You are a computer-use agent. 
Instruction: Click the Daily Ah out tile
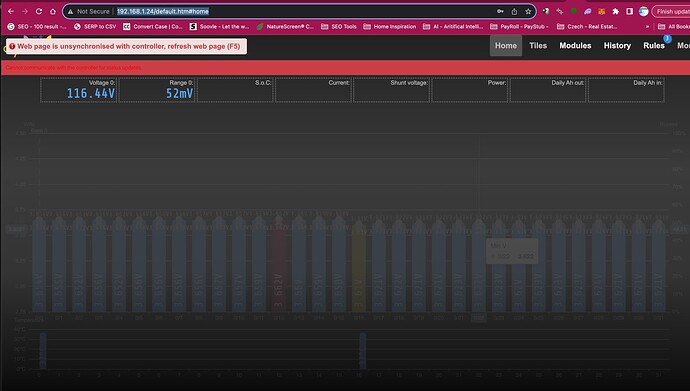[548, 90]
